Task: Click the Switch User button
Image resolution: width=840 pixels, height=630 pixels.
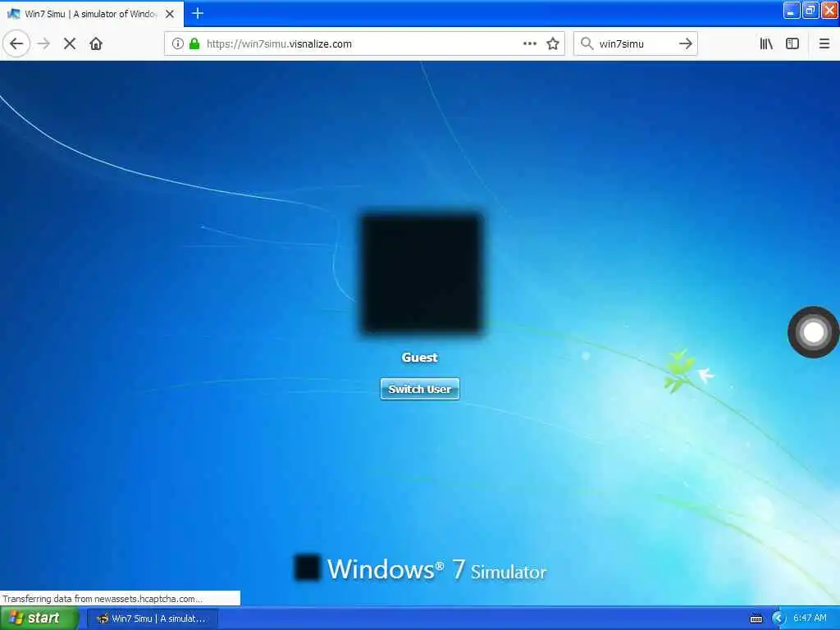Action: coord(419,389)
